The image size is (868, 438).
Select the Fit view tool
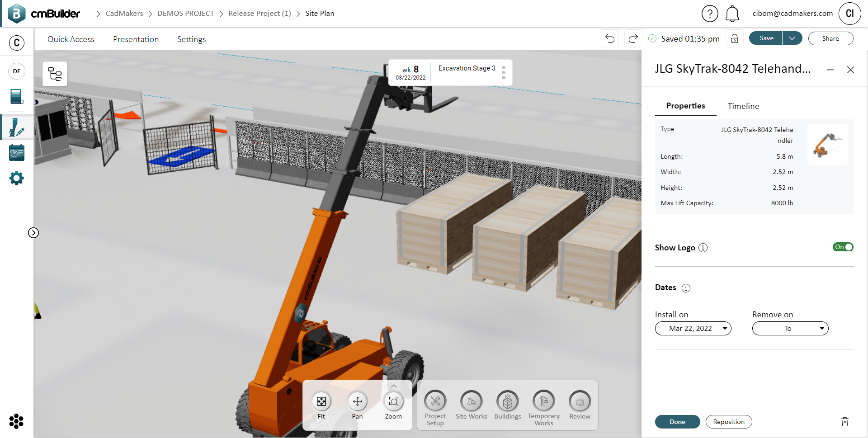(321, 405)
